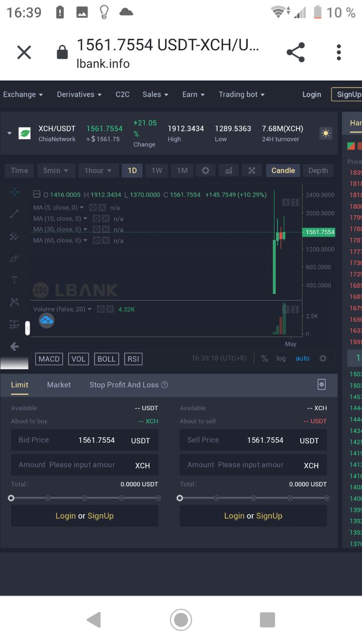The height and width of the screenshot is (644, 362).
Task: Open MA (5, close, 0) indicator dropdown
Action: (x=81, y=208)
